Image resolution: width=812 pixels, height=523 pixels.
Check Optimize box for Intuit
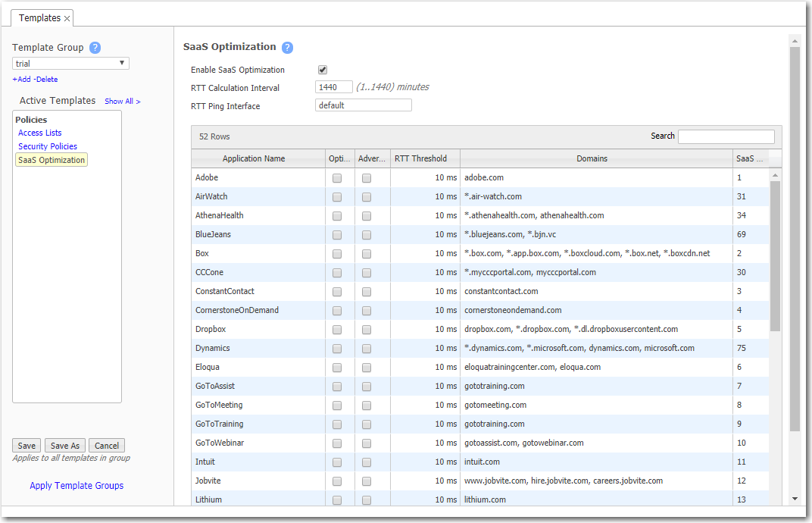click(x=337, y=462)
